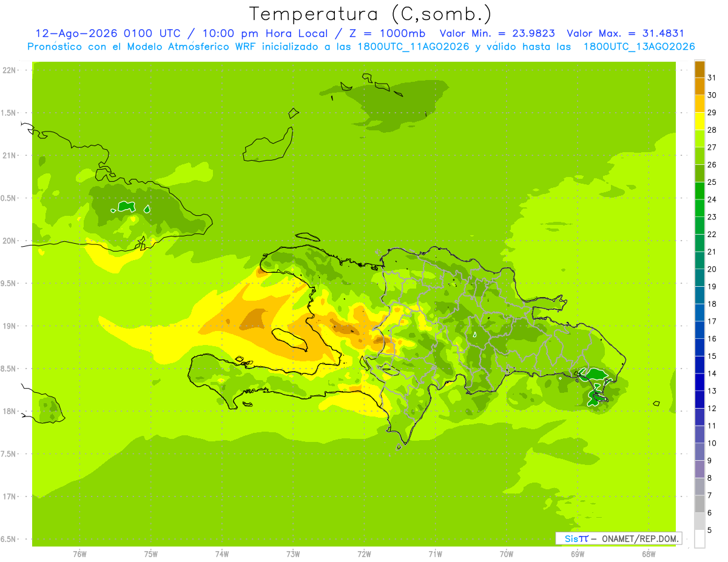The height and width of the screenshot is (562, 728).
Task: Click longitude label '76W'
Action: coord(79,554)
